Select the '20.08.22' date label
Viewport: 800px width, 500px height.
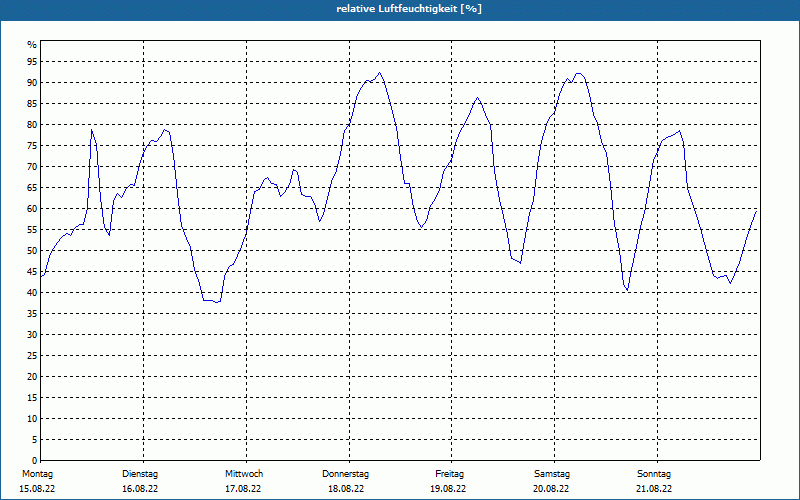551,489
